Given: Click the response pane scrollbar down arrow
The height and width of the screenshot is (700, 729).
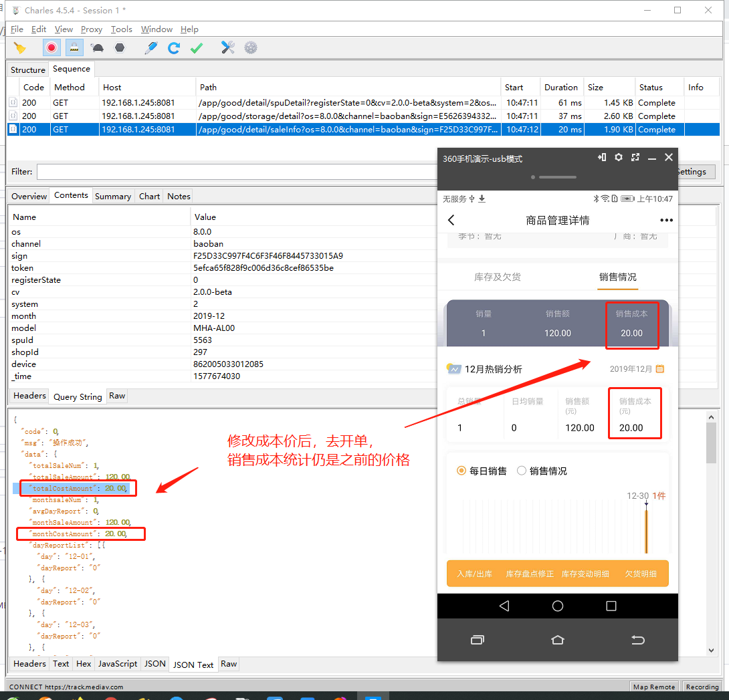Looking at the screenshot, I should coord(711,651).
